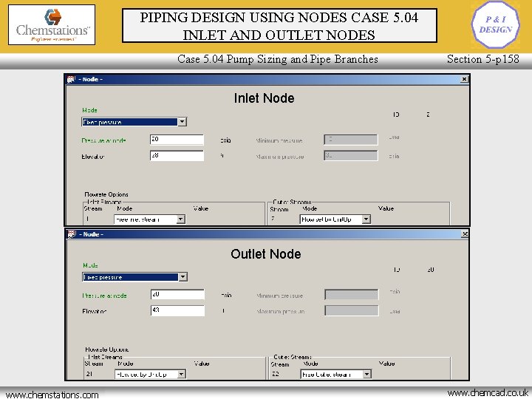
Task: Click Outlet Node elevation field
Action: 177,310
